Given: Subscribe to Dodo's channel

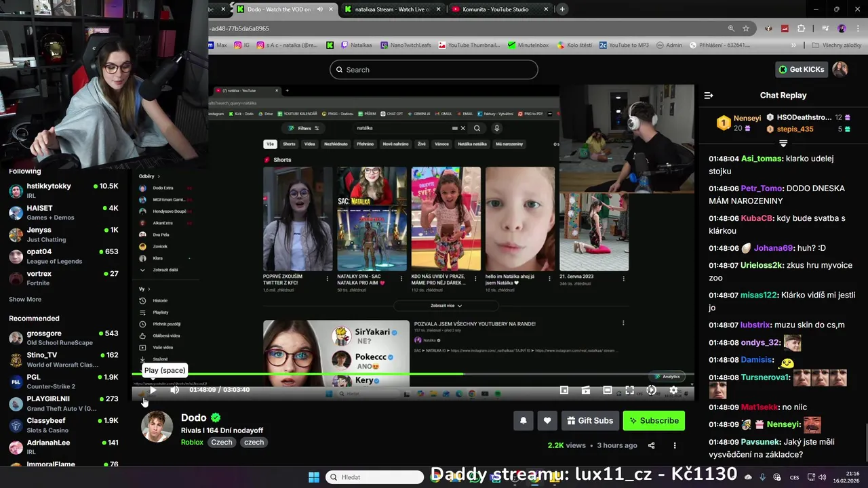Looking at the screenshot, I should pos(654,421).
